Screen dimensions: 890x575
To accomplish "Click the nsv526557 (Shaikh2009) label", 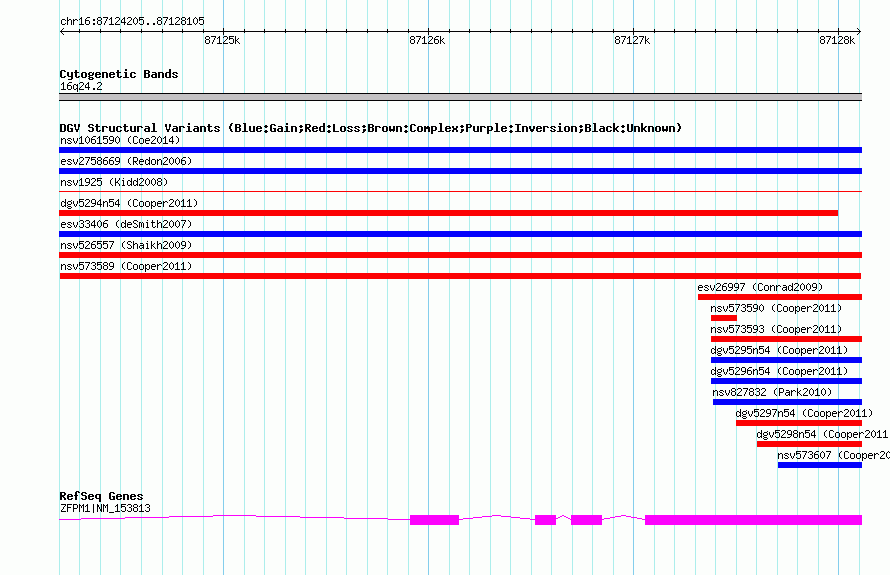I will pos(126,245).
